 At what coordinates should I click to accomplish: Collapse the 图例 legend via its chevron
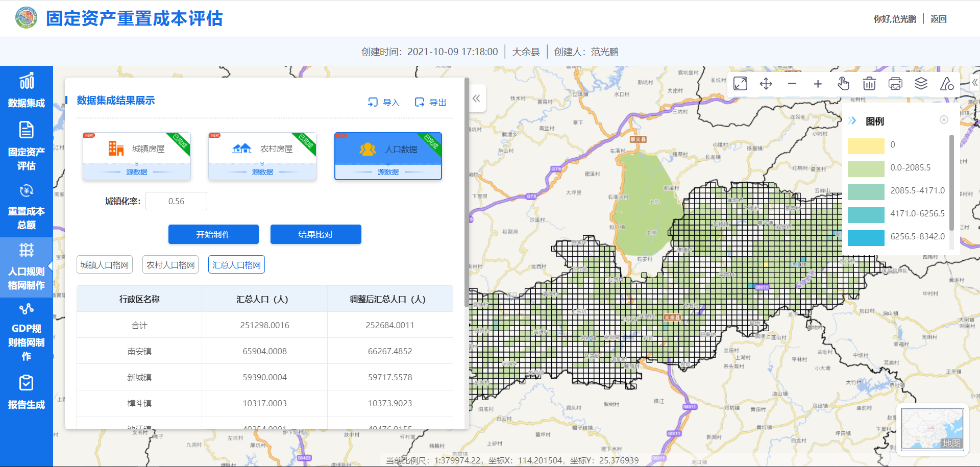[x=852, y=121]
